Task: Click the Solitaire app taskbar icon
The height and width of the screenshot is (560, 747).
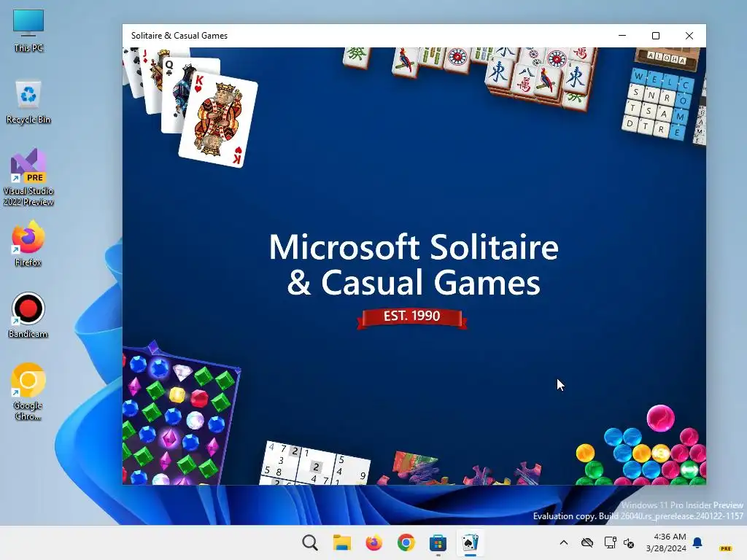Action: 470,542
